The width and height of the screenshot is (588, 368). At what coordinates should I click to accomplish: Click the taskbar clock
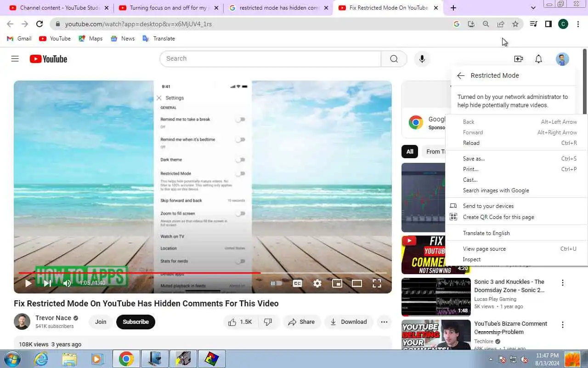tap(547, 359)
